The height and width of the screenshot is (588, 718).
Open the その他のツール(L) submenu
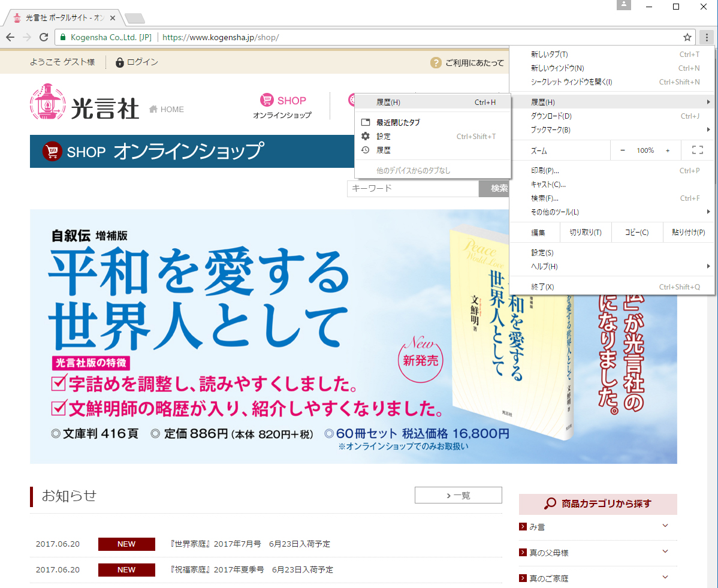(x=611, y=212)
